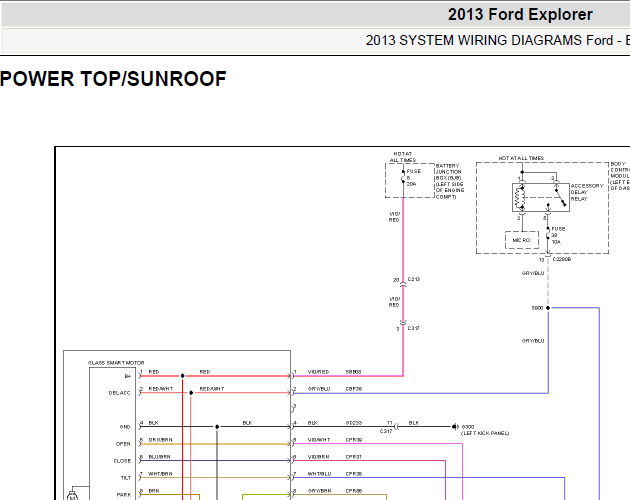This screenshot has height=500, width=630.
Task: Click the 'VIO/WHT' wire label
Action: point(319,440)
